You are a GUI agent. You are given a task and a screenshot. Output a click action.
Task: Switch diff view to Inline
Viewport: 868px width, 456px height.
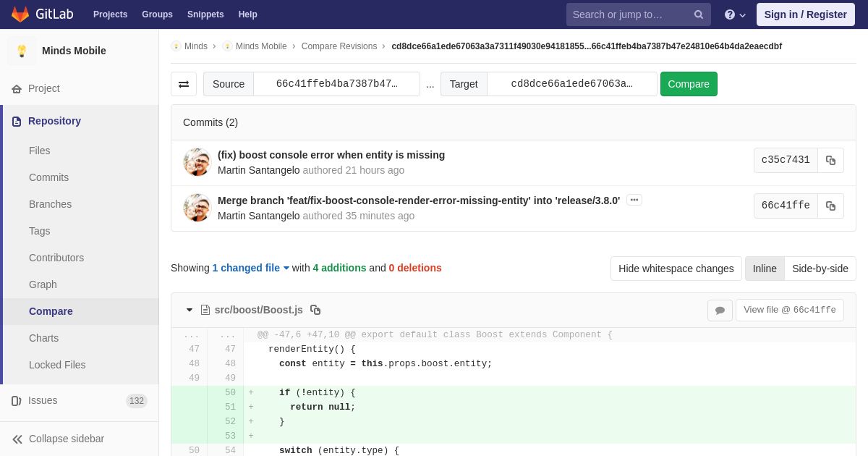(x=765, y=269)
